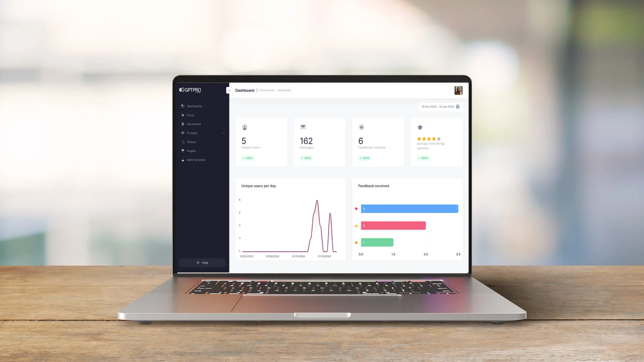
Task: Open the date range picker calendar
Action: click(x=458, y=107)
